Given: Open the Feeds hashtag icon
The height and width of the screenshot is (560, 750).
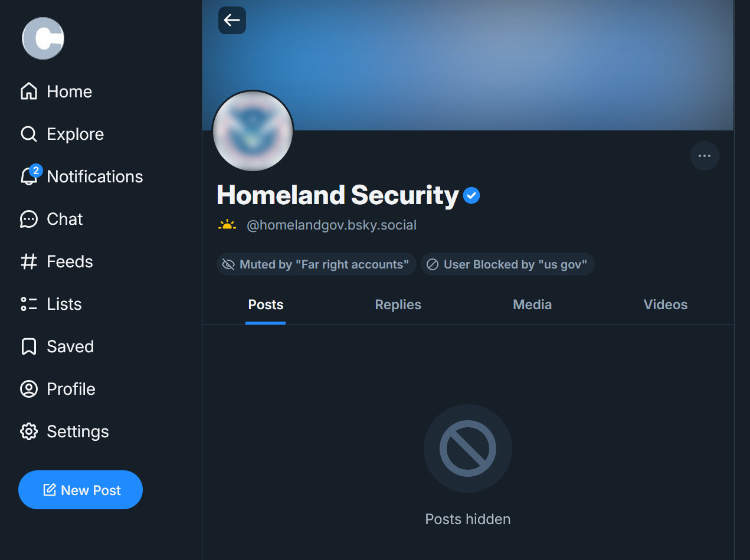Looking at the screenshot, I should tap(28, 261).
